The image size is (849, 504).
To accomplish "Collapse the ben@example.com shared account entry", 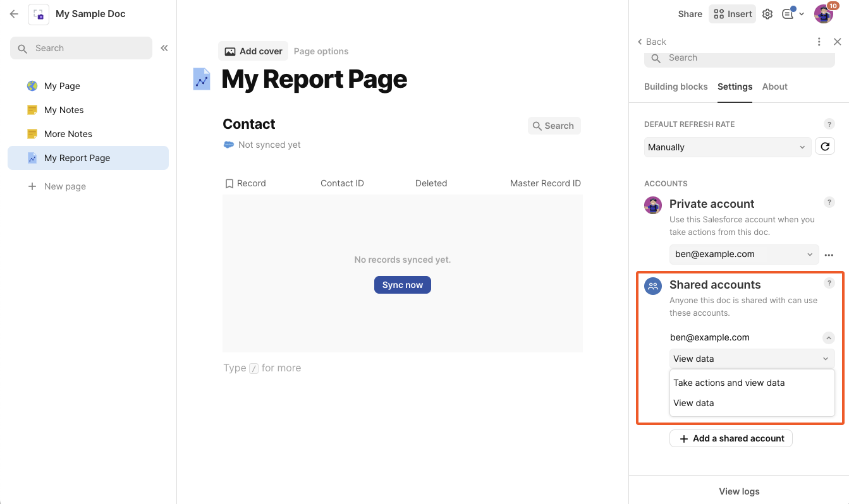I will [x=828, y=338].
